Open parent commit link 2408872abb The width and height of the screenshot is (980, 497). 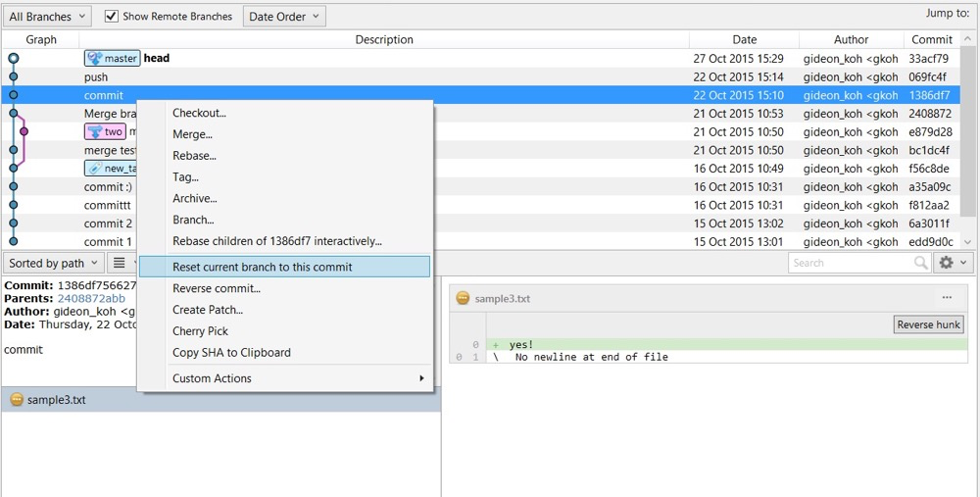pyautogui.click(x=91, y=298)
